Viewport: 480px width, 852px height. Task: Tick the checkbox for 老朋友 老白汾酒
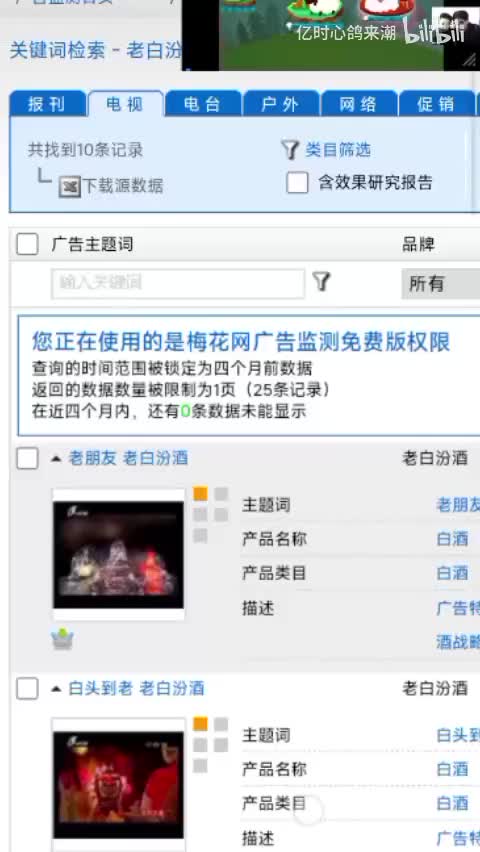coord(27,458)
